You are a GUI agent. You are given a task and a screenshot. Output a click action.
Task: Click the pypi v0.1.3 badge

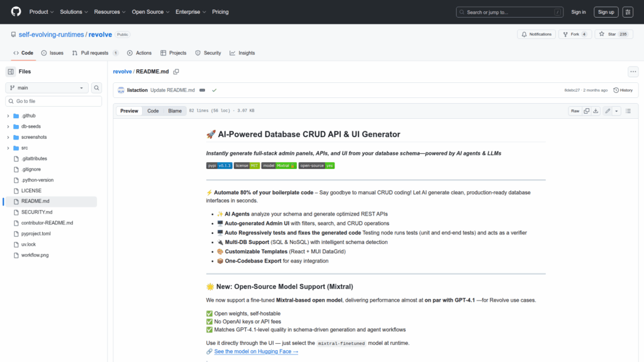(219, 165)
